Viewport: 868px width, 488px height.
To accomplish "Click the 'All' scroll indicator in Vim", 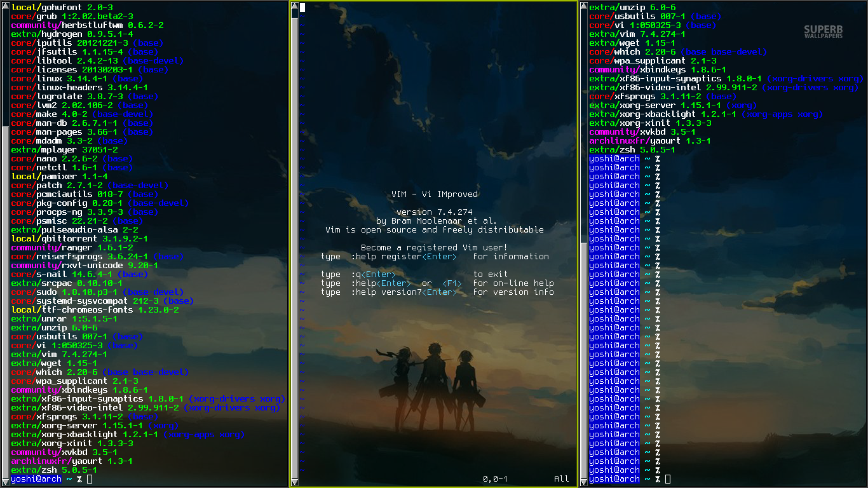I will (x=561, y=478).
